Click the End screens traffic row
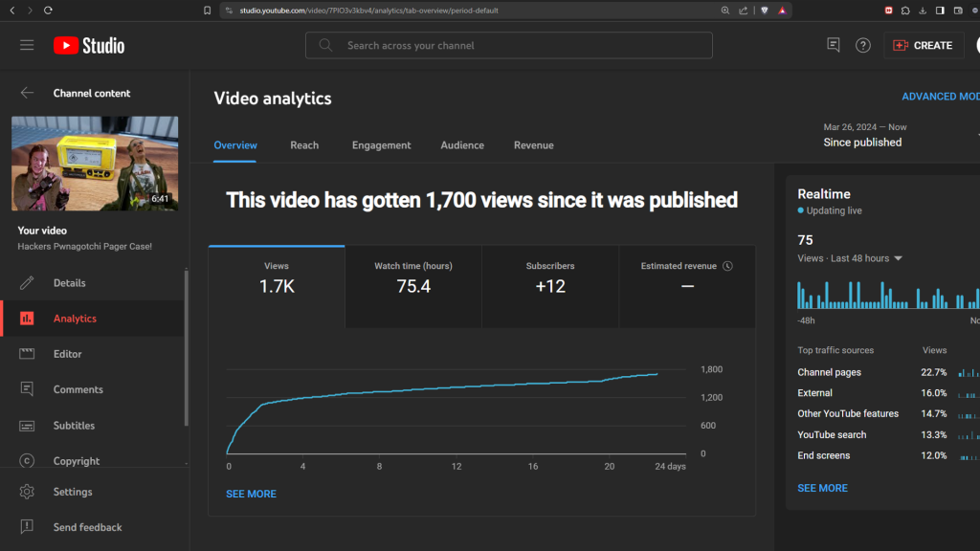The image size is (980, 551). pos(887,455)
